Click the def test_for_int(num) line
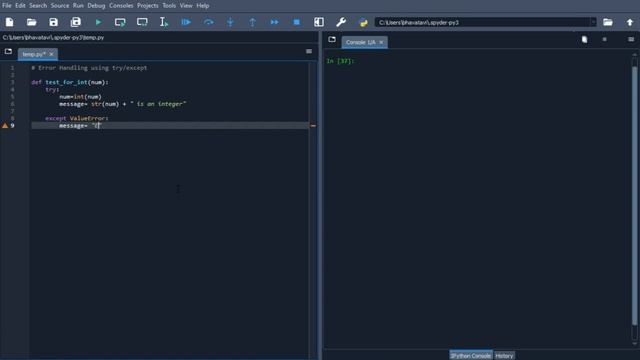The width and height of the screenshot is (640, 360). pyautogui.click(x=70, y=82)
